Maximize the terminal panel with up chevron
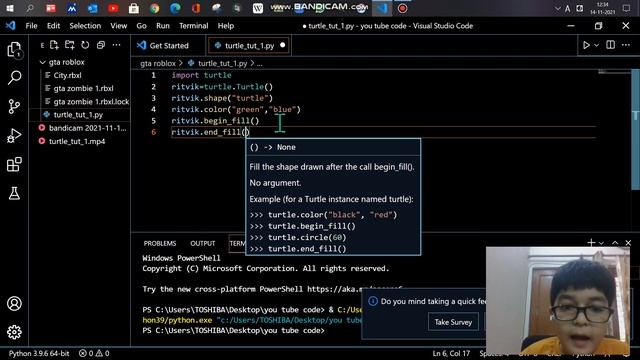640x360 pixels. click(615, 243)
